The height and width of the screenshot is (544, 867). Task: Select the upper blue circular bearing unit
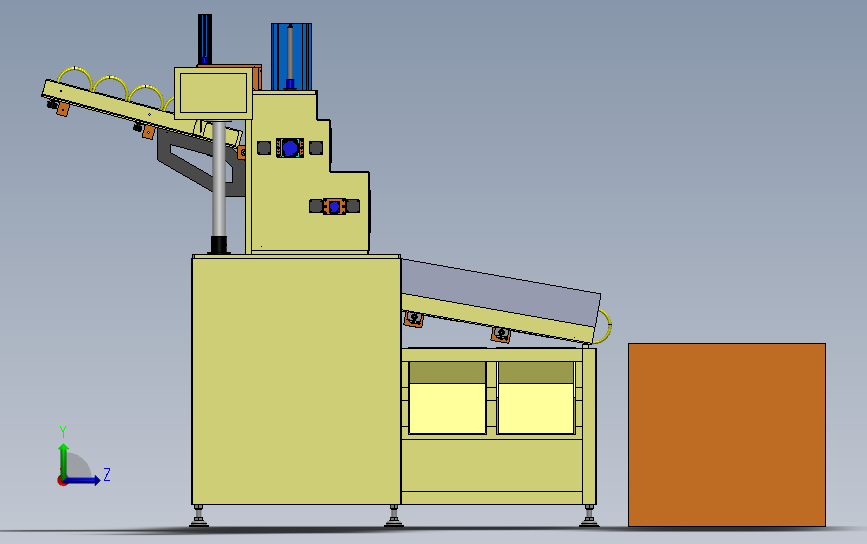pyautogui.click(x=290, y=148)
